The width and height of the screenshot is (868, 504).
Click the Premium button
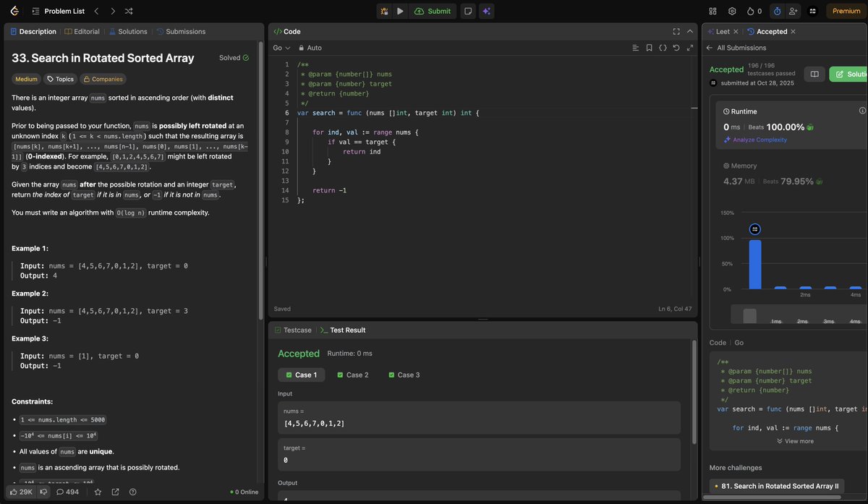(x=846, y=11)
